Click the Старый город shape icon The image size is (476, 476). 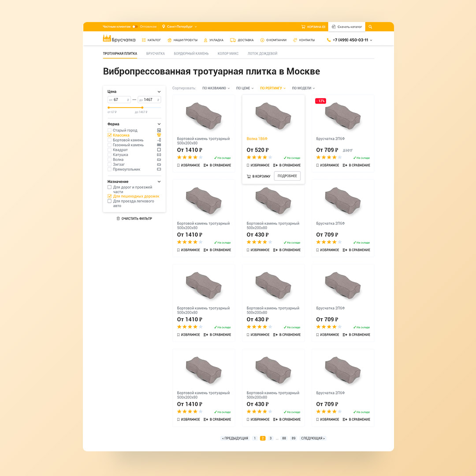tap(159, 130)
